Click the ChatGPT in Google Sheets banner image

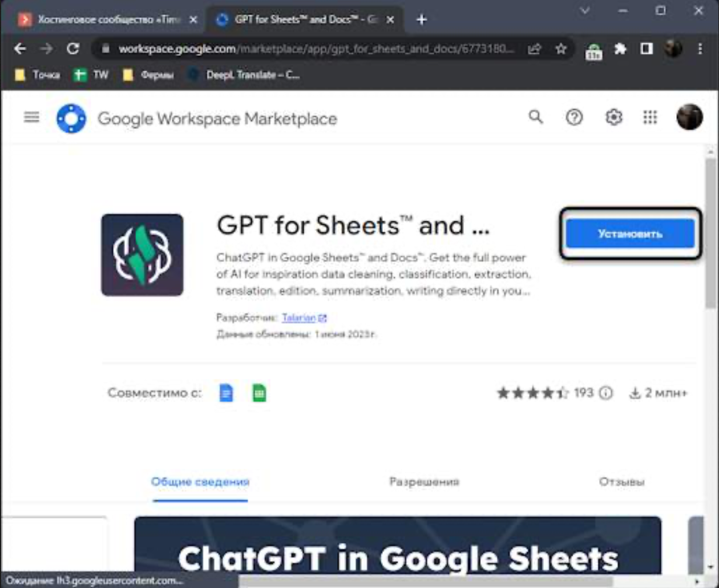(x=398, y=545)
